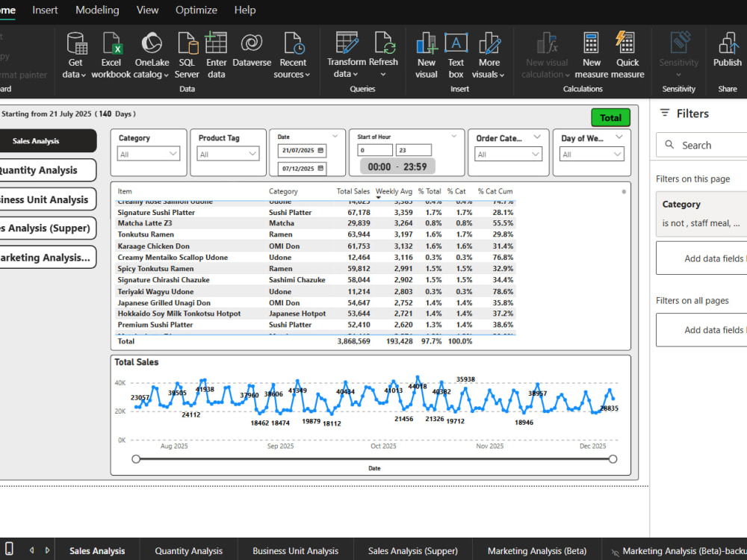Switch to mobile layout icon
Screen dimensions: 747x560
click(x=8, y=549)
